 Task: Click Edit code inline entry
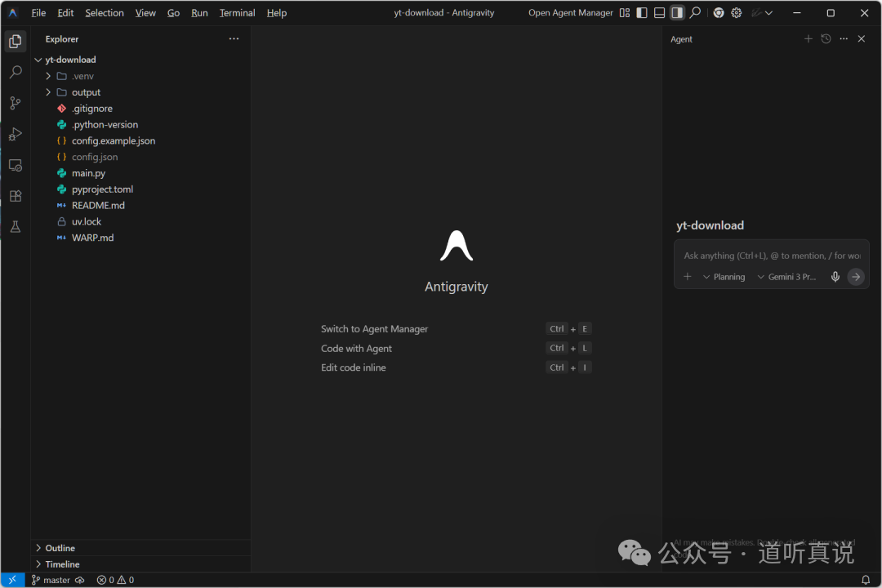click(354, 367)
